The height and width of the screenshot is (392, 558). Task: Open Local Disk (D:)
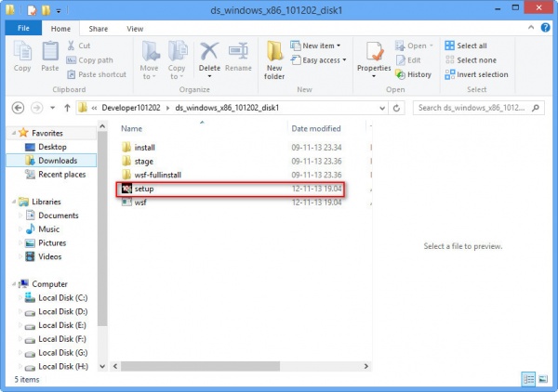click(62, 312)
